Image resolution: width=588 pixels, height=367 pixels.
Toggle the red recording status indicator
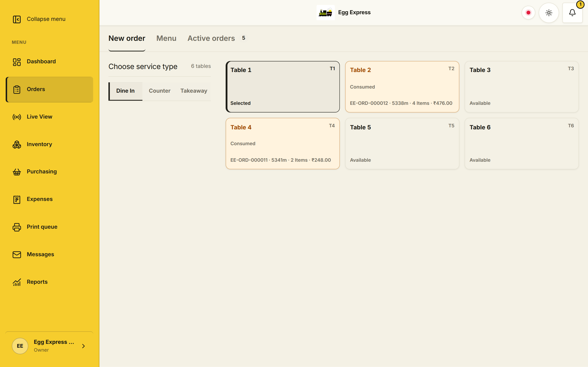[528, 13]
